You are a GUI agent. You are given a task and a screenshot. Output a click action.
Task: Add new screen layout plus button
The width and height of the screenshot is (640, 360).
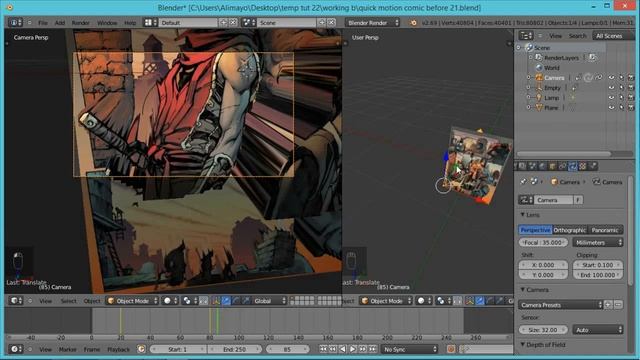(x=223, y=22)
